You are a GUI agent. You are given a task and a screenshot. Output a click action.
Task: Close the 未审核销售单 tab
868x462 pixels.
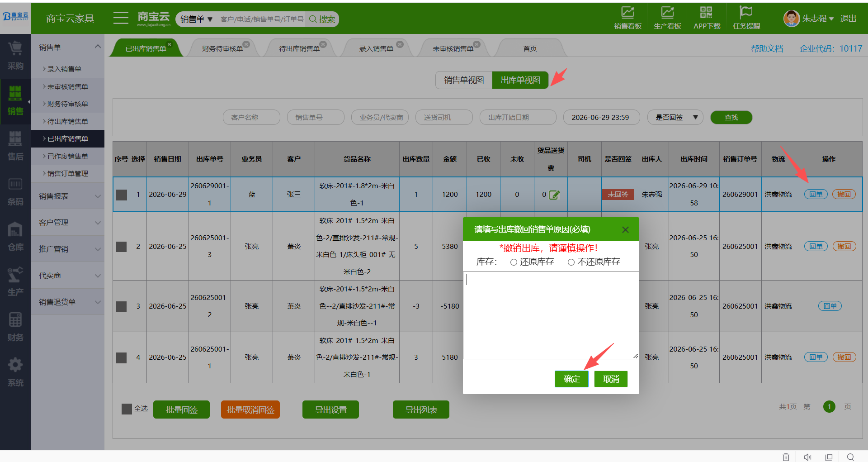pyautogui.click(x=476, y=44)
